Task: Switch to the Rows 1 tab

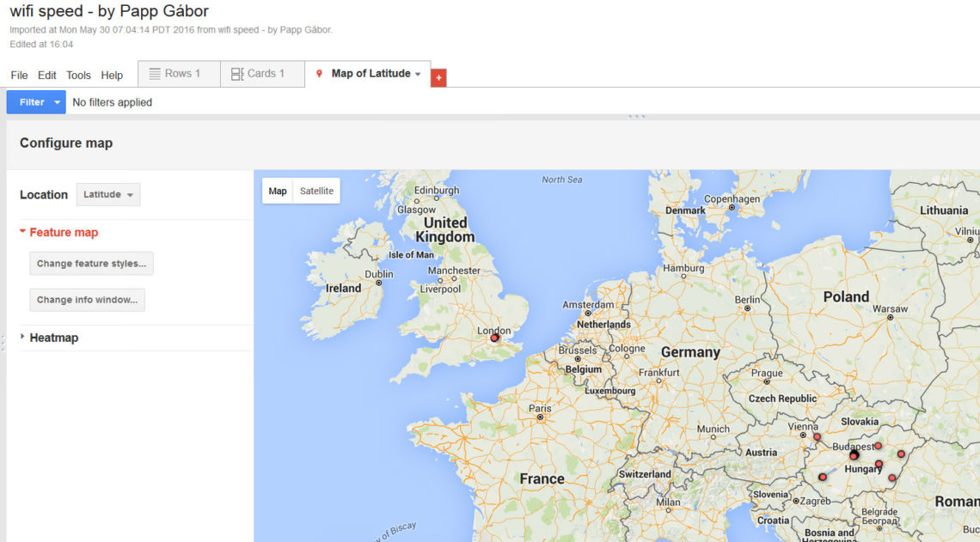Action: [x=179, y=74]
